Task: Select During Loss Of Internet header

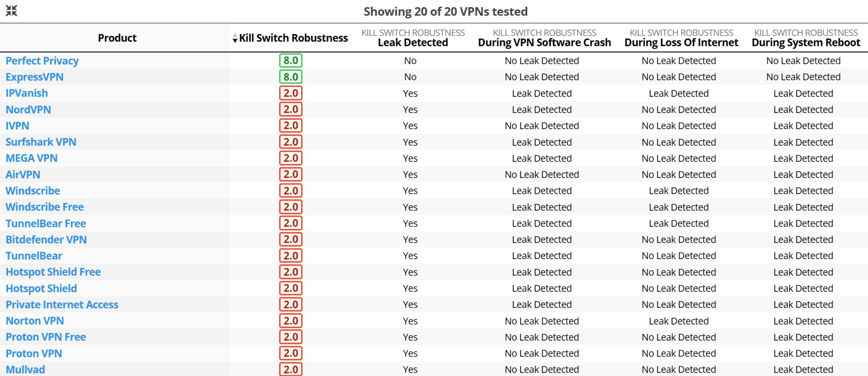Action: point(681,43)
